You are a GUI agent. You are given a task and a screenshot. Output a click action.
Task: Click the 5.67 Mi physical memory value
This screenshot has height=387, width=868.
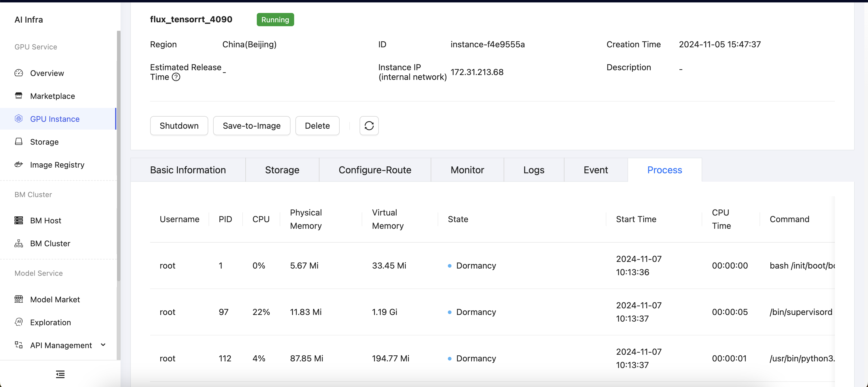(304, 266)
